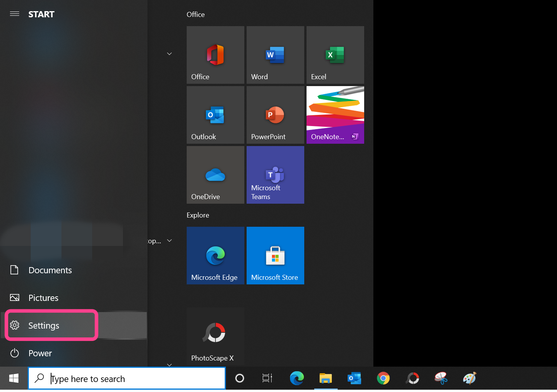
Task: Open Settings from the Start menu
Action: [x=44, y=326]
